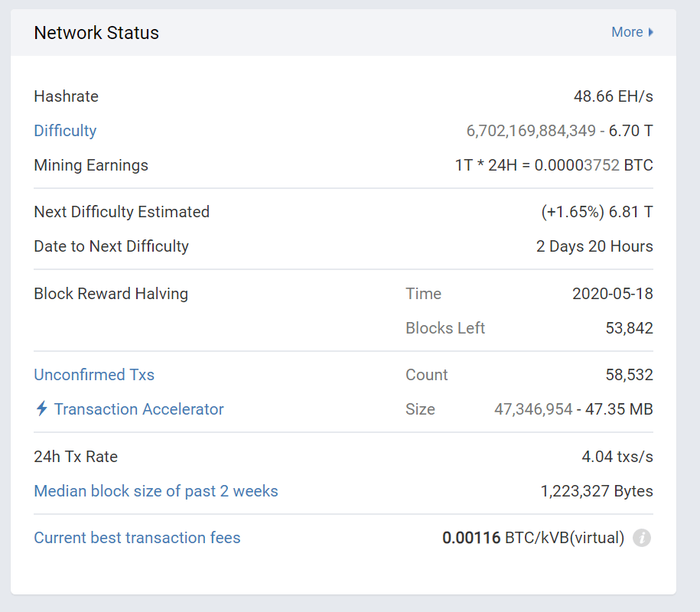This screenshot has width=700, height=612.
Task: Select the 53,842 blocks left value
Action: [629, 328]
